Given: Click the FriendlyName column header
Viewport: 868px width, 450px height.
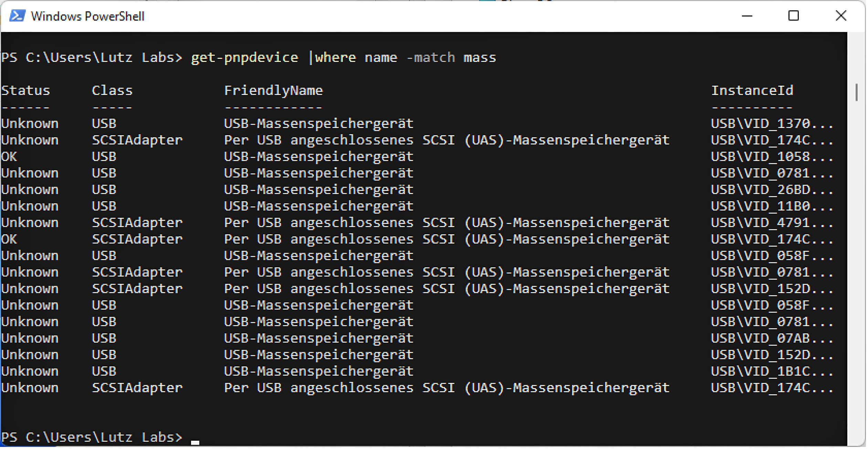Looking at the screenshot, I should pyautogui.click(x=274, y=90).
